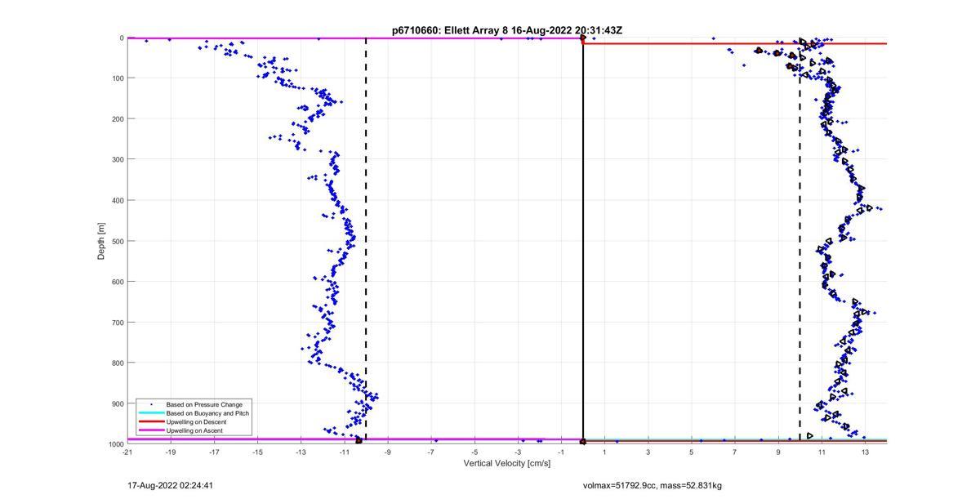980x499 pixels.
Task: Click y-axis tick label '1000'
Action: coord(115,444)
